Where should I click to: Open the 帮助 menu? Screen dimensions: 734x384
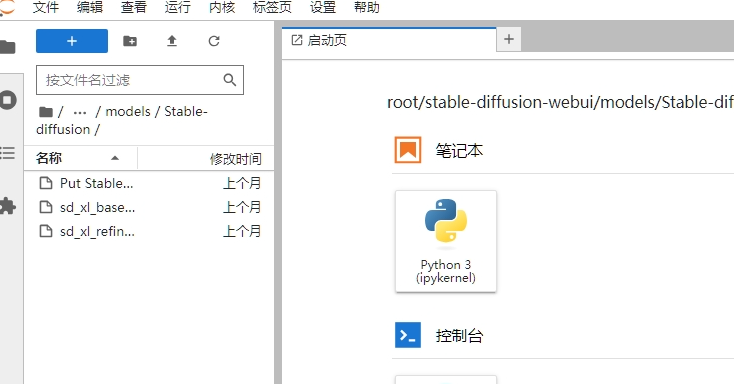367,7
